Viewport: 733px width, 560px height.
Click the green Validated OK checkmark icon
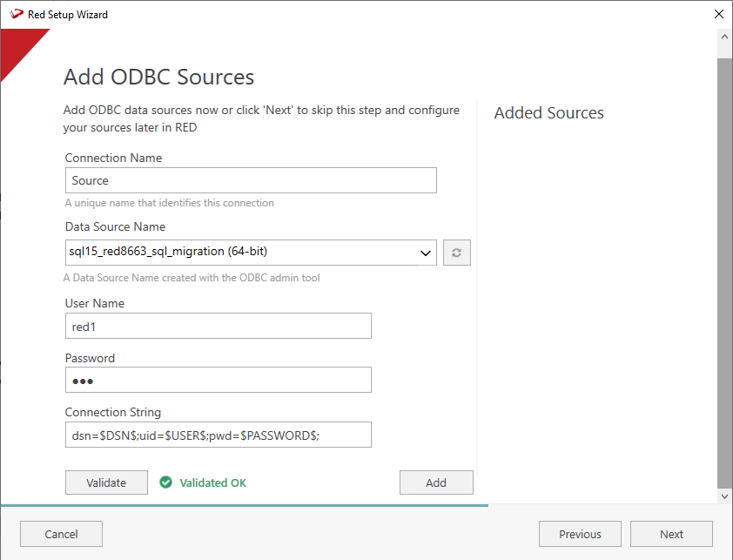pos(165,482)
